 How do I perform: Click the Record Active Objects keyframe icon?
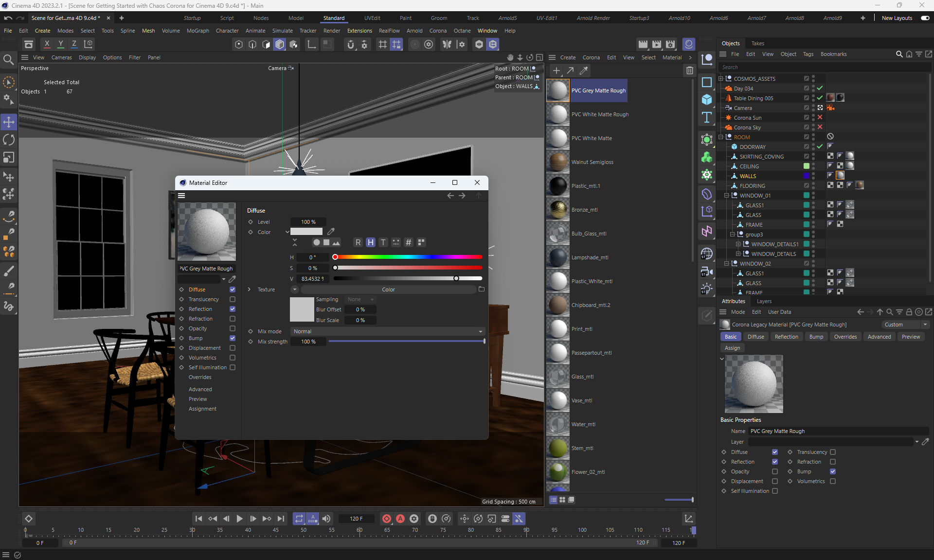[387, 519]
